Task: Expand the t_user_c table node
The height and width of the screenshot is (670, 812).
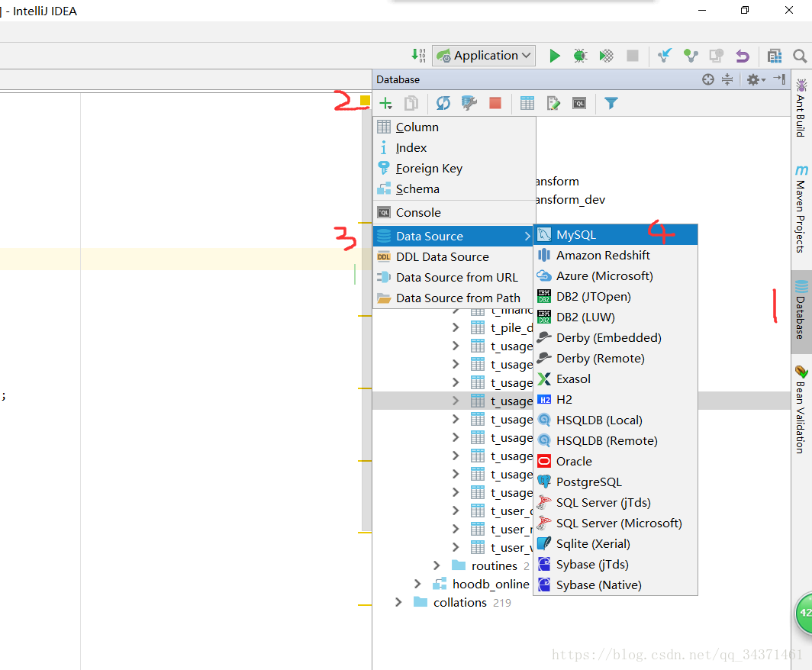Action: [456, 511]
